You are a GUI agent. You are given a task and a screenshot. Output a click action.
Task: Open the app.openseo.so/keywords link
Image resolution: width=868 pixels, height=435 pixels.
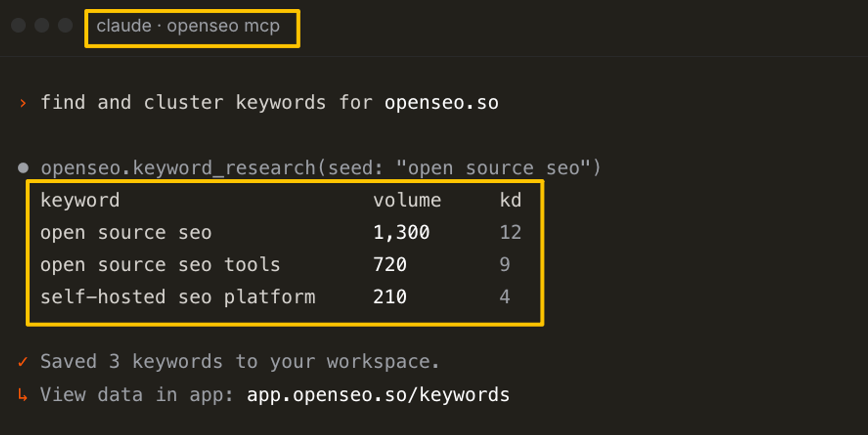[x=378, y=395]
